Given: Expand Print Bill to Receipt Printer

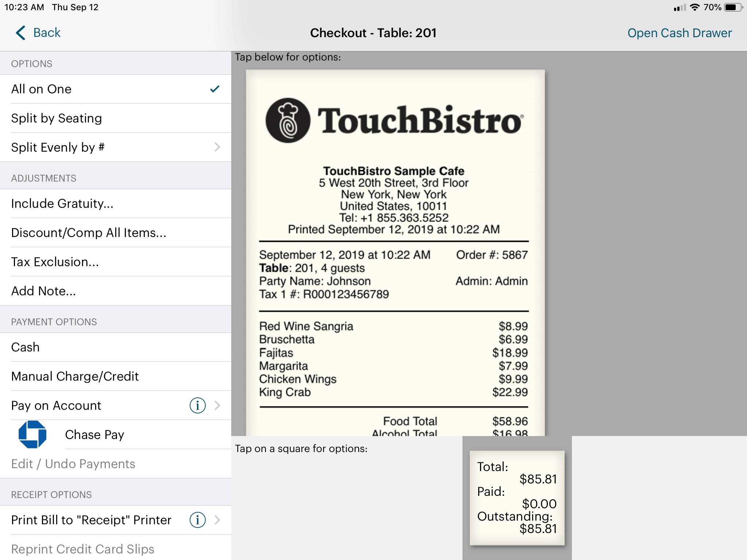Looking at the screenshot, I should [x=218, y=520].
